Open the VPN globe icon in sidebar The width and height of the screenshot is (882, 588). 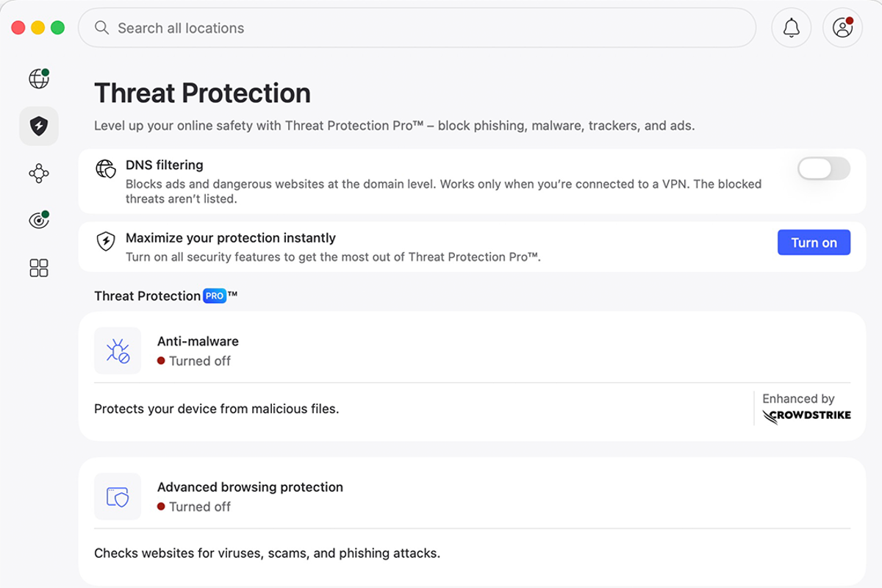[x=39, y=79]
